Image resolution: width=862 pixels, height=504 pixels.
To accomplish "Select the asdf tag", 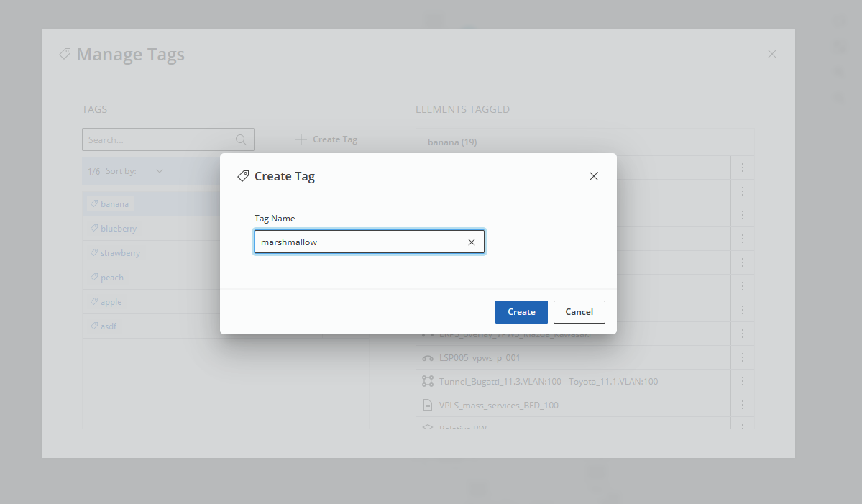I will 108,326.
